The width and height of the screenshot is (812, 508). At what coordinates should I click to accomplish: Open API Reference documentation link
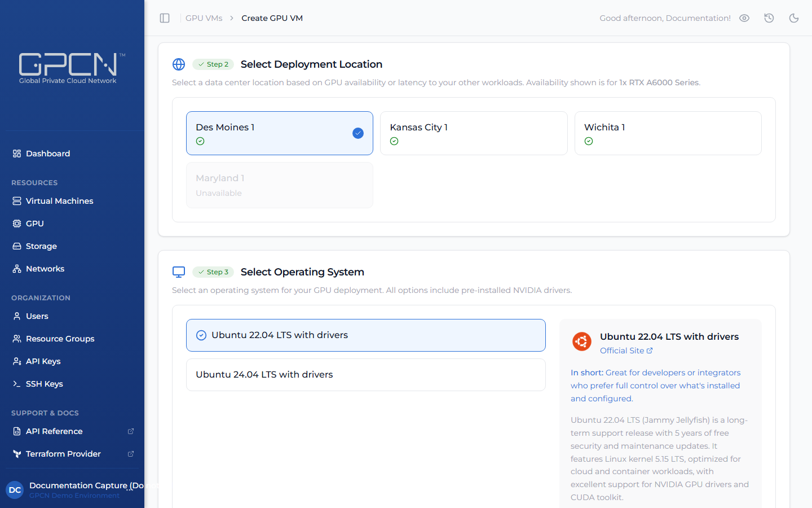click(72, 431)
